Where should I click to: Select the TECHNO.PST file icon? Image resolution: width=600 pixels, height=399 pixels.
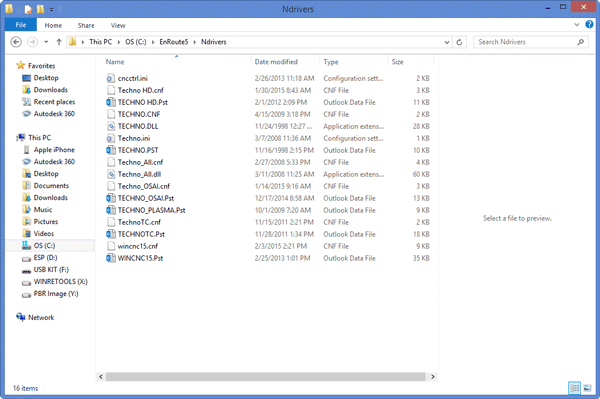[111, 150]
